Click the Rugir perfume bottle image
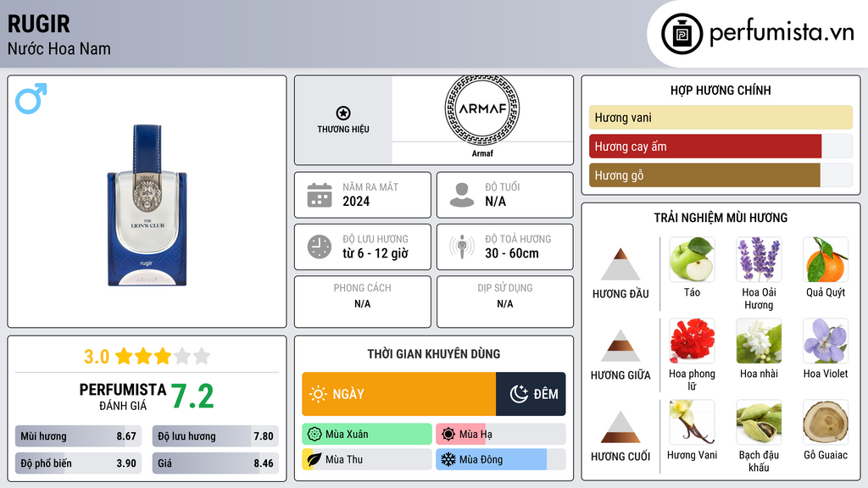Viewport: 868px width, 488px height. point(147,205)
